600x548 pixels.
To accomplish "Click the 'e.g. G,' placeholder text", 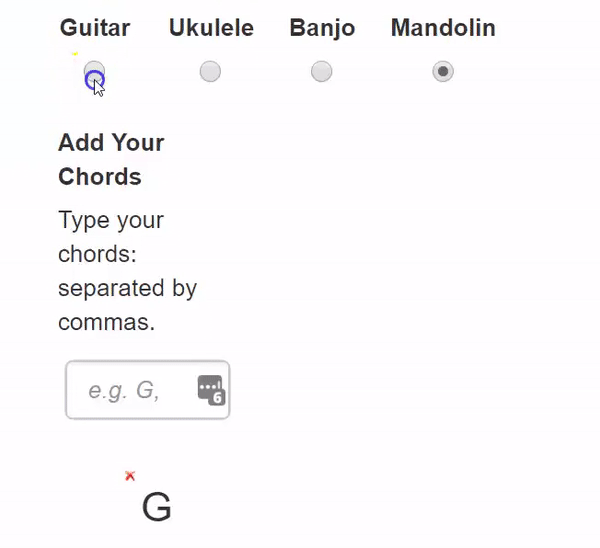I will tap(124, 391).
